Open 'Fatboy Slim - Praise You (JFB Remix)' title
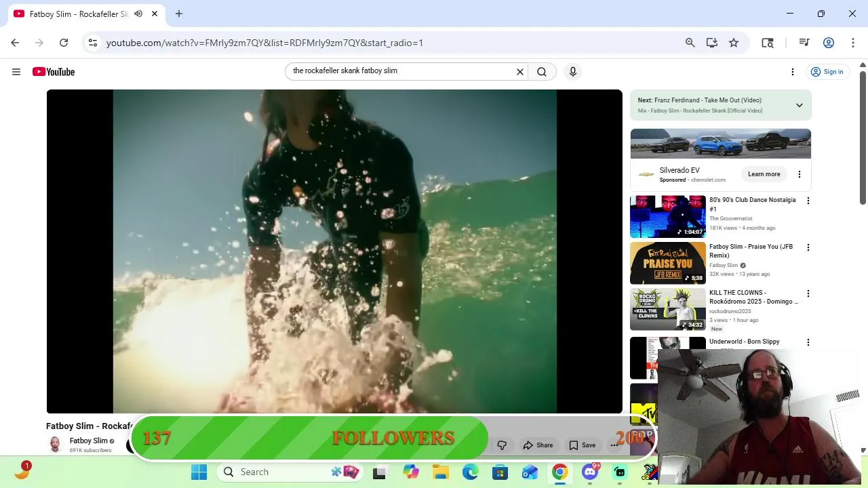Image resolution: width=868 pixels, height=488 pixels. point(751,251)
